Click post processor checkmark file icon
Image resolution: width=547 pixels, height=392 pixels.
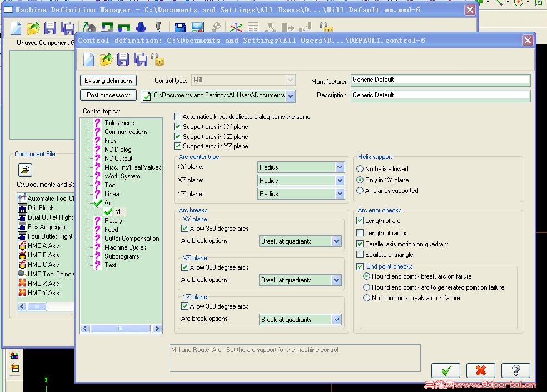pyautogui.click(x=147, y=96)
